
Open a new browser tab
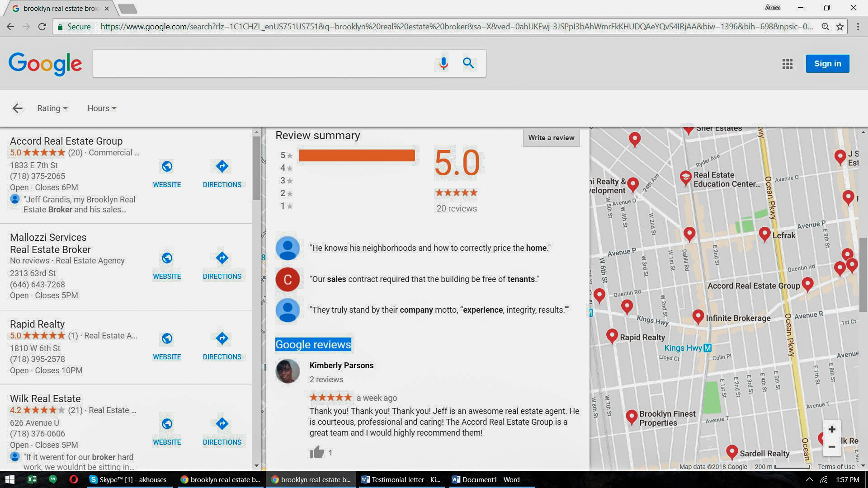[127, 9]
